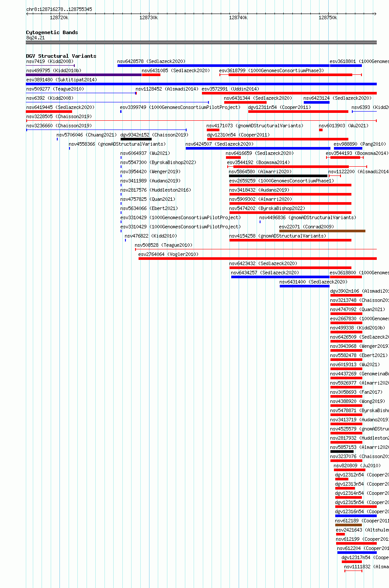389x588 pixels.
Task: Click the nsv476822 (Kidd2010) label
Action: [151, 236]
